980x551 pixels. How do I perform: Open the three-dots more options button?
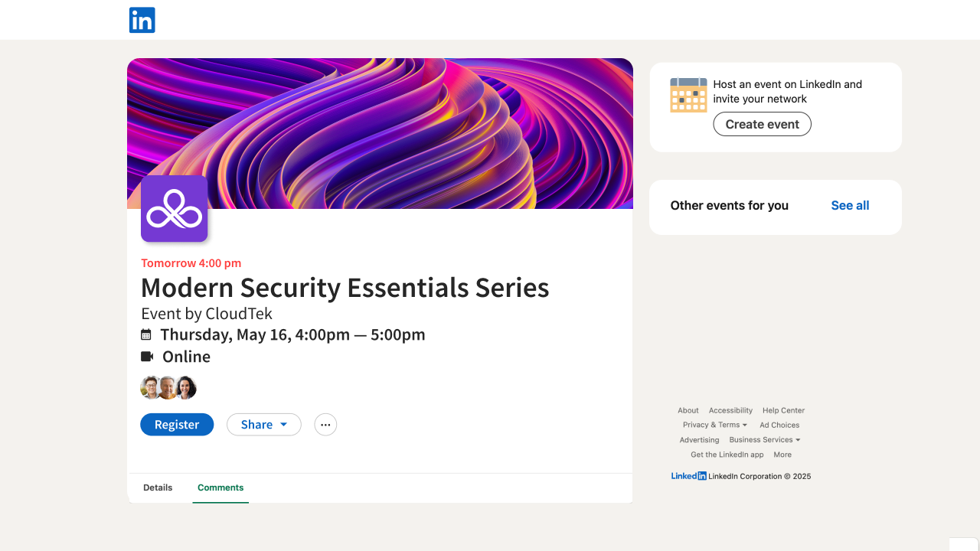pyautogui.click(x=325, y=425)
